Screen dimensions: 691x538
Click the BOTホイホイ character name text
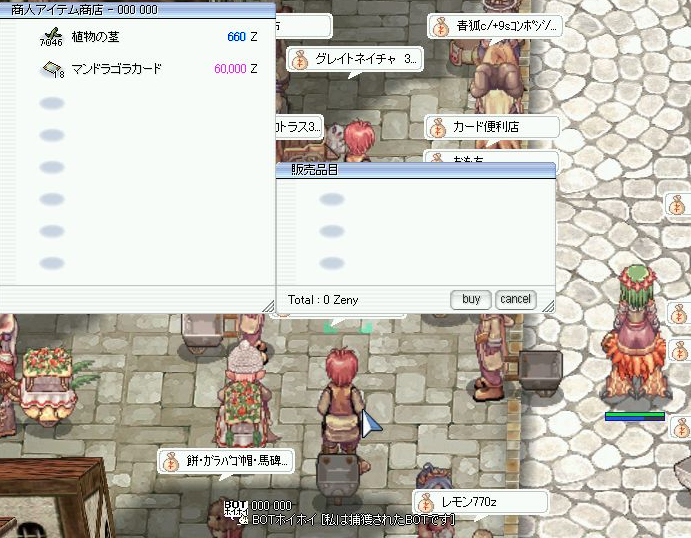pyautogui.click(x=353, y=520)
